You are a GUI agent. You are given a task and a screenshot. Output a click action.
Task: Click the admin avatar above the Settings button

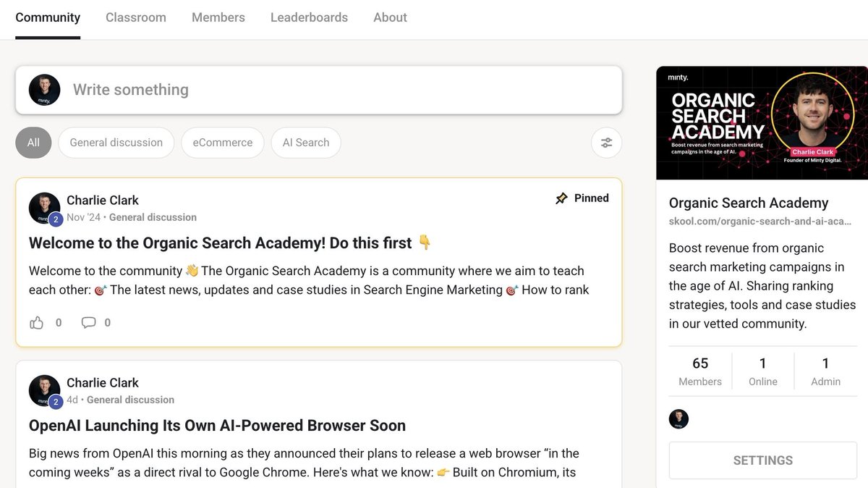[x=678, y=419]
